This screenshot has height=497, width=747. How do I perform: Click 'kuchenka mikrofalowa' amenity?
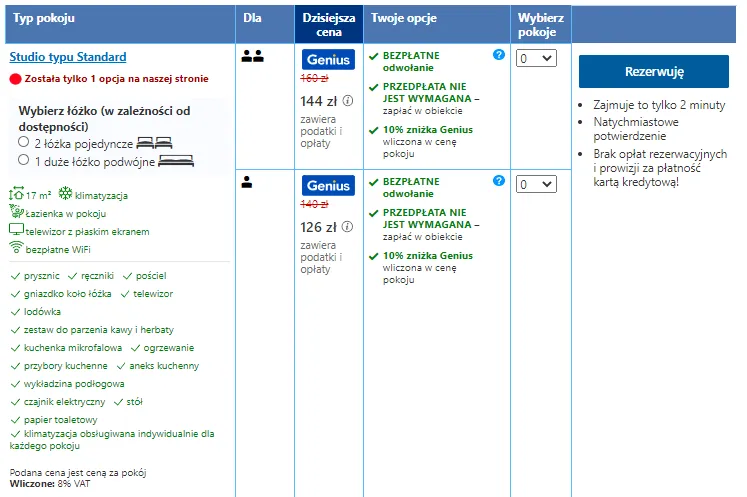[73, 348]
